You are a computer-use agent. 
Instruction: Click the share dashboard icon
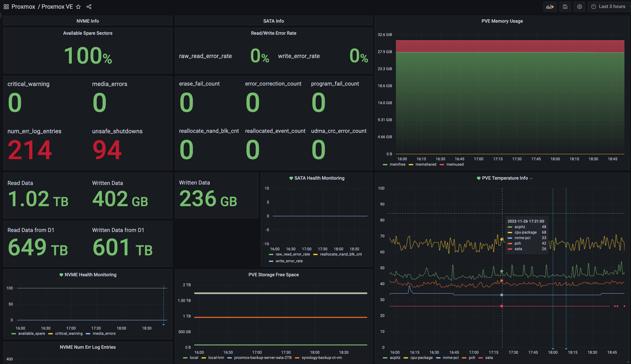(x=89, y=7)
